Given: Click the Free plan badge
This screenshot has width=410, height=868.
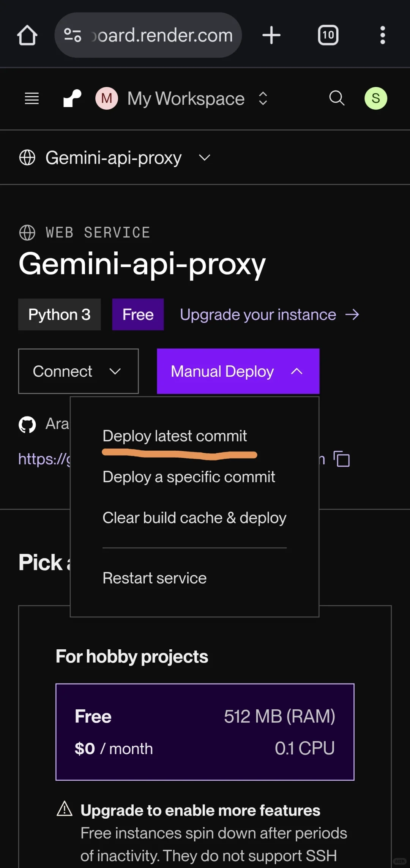Looking at the screenshot, I should point(138,314).
